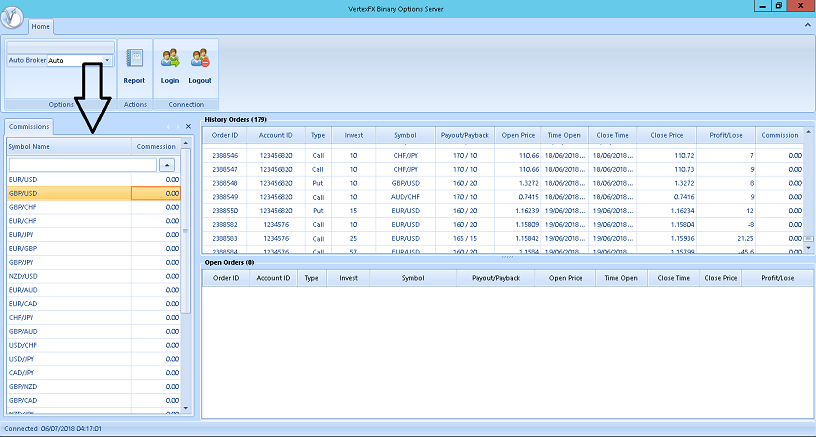Click Open Orders Time Open column header
Viewport: 816px width, 437px height.
point(621,278)
